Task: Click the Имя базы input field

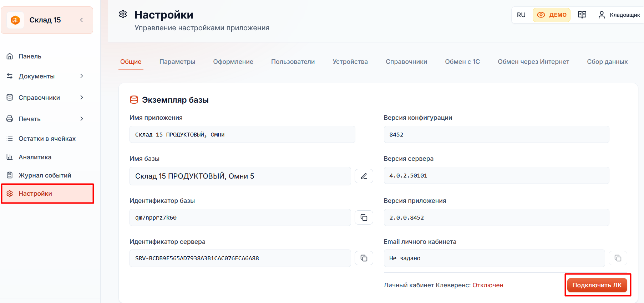Action: click(x=240, y=176)
